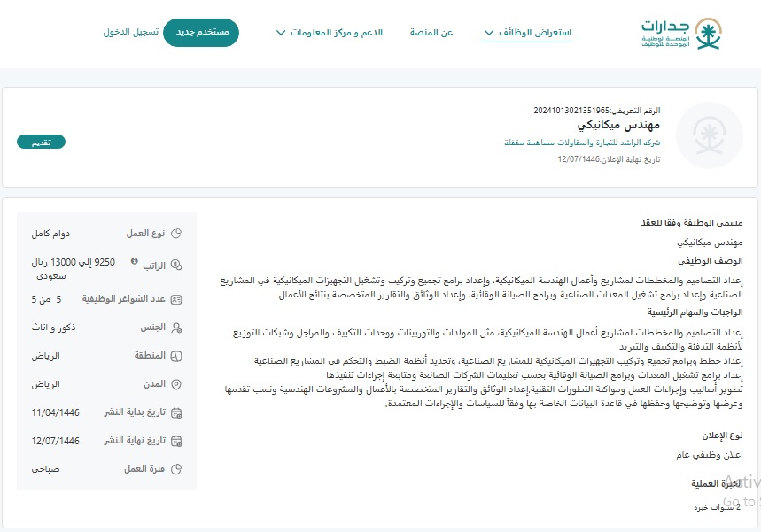Expand the chevron beside الدعم و مركز المعلومات
Screen dimensions: 761x532
[x=281, y=33]
